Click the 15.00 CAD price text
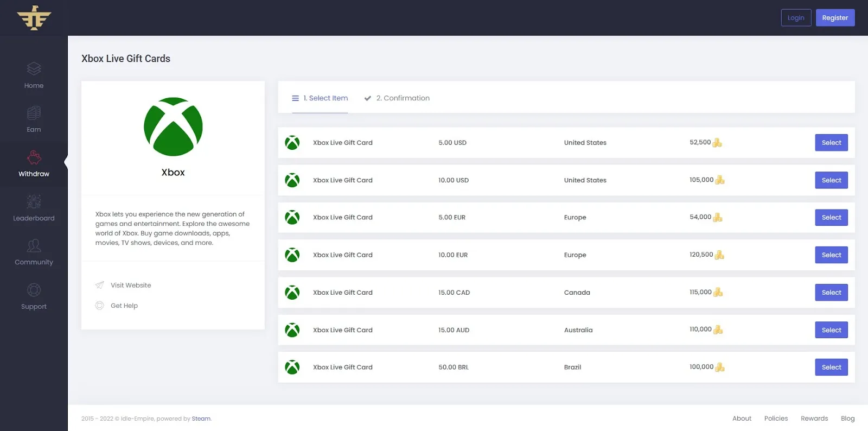The height and width of the screenshot is (431, 868). pos(454,293)
